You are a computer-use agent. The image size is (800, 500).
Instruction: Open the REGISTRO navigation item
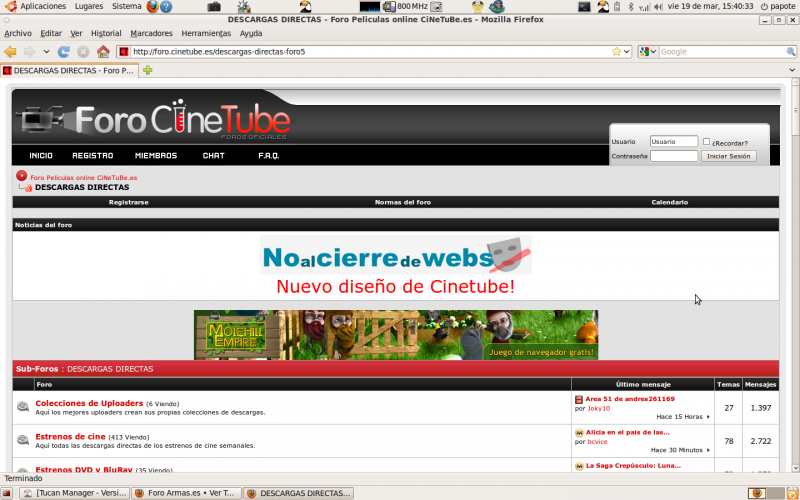coord(92,156)
